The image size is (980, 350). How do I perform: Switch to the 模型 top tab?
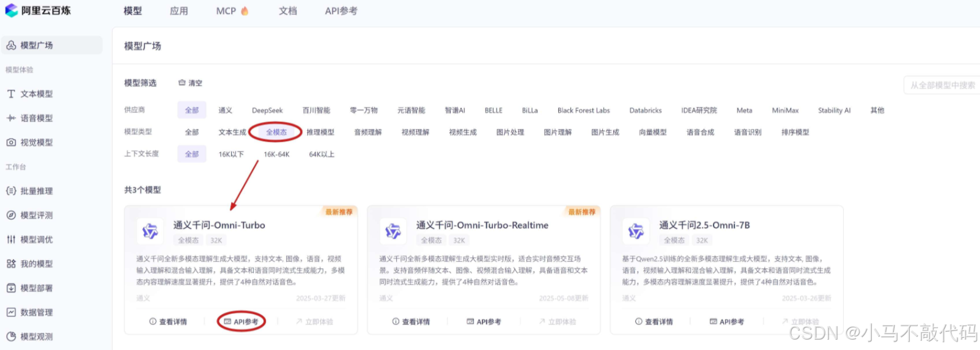(133, 11)
